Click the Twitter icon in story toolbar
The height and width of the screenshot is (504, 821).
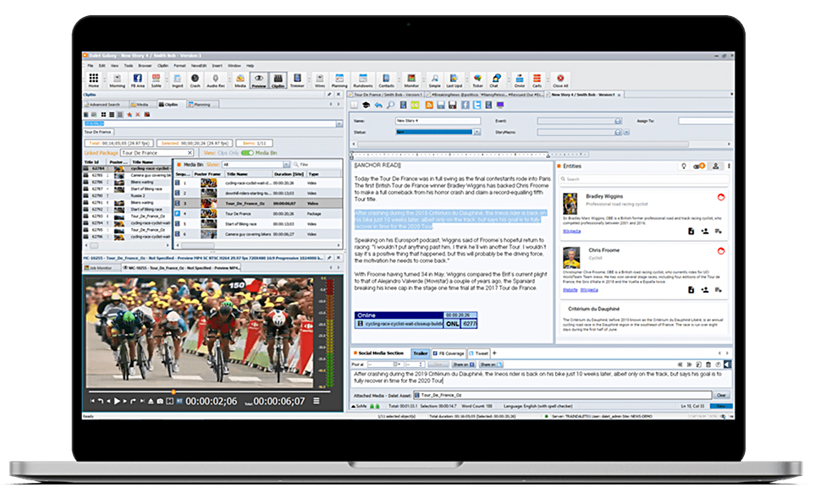click(477, 105)
